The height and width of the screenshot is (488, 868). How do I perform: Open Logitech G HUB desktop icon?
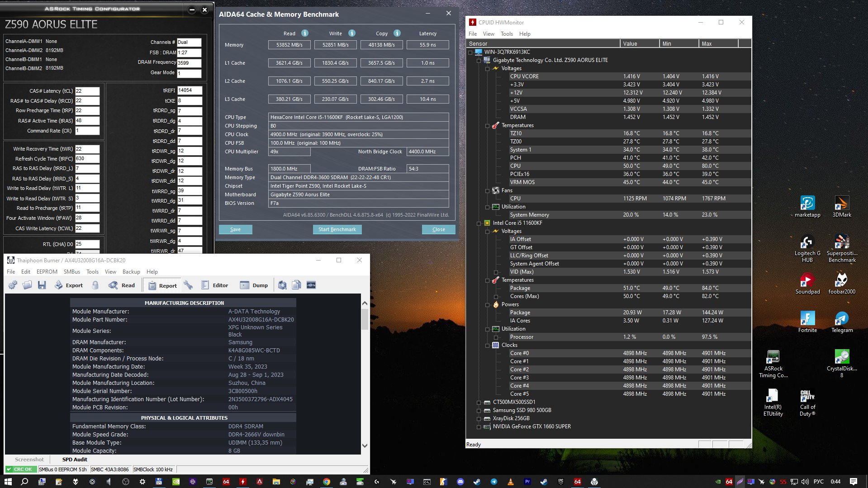[807, 248]
